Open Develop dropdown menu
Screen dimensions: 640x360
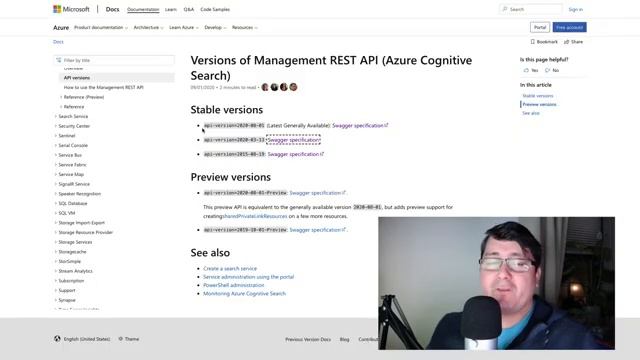click(215, 27)
